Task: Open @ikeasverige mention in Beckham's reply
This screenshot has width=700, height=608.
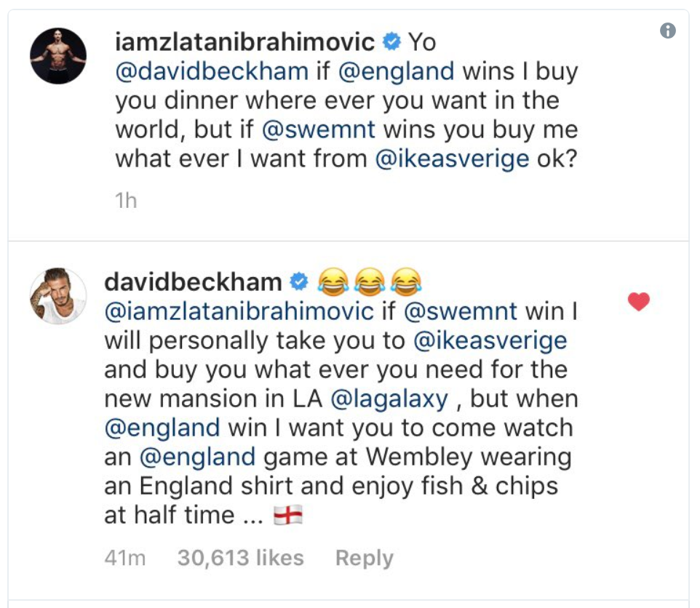Action: (483, 340)
